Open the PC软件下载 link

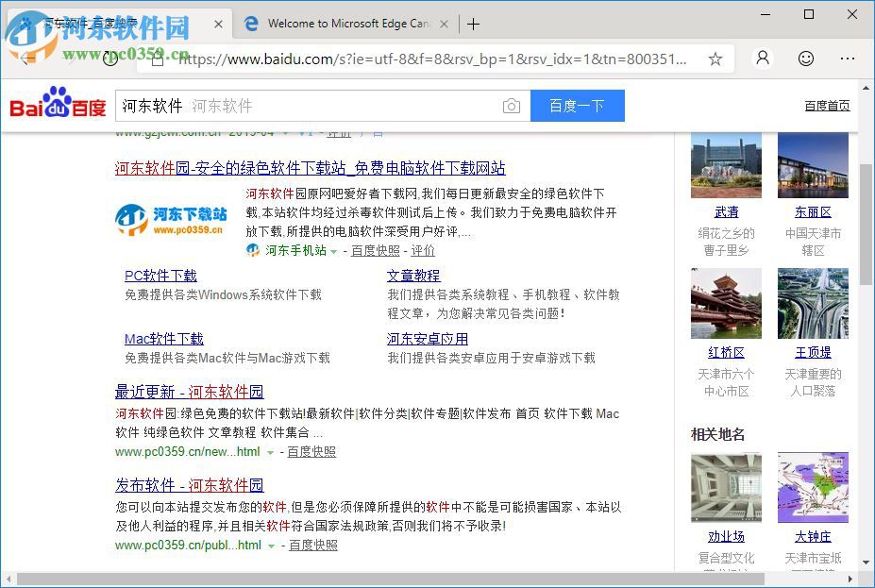pyautogui.click(x=160, y=276)
